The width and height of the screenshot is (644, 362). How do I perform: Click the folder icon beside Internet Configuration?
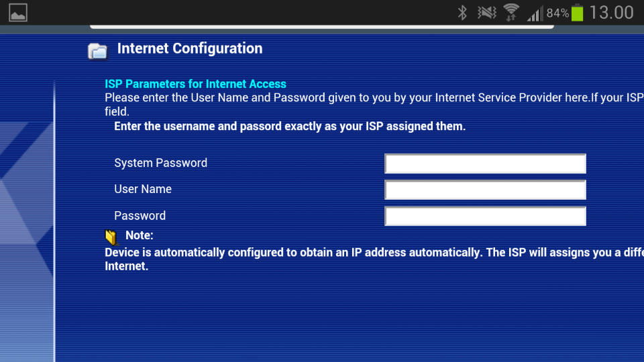tap(98, 51)
